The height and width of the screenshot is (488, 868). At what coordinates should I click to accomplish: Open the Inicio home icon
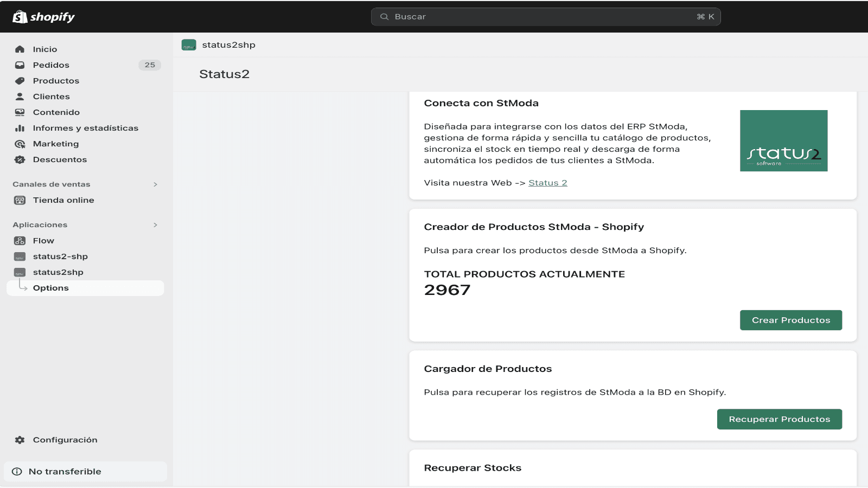[x=20, y=49]
